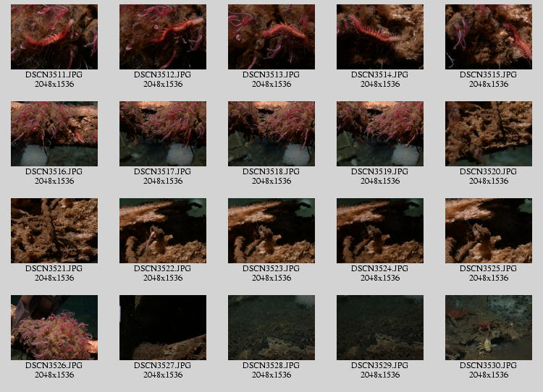Open the DSCN3512.JPG thumbnail
The height and width of the screenshot is (392, 543).
tap(163, 37)
